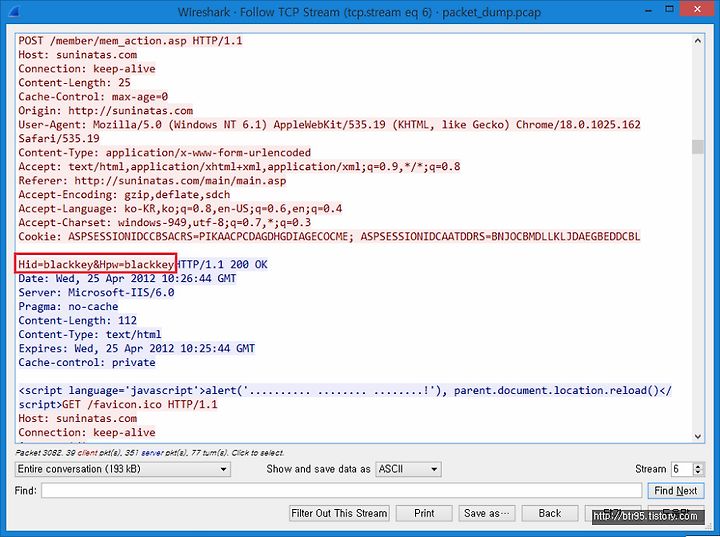This screenshot has height=537, width=720.
Task: Increase the Stream number with up arrow
Action: (698, 466)
